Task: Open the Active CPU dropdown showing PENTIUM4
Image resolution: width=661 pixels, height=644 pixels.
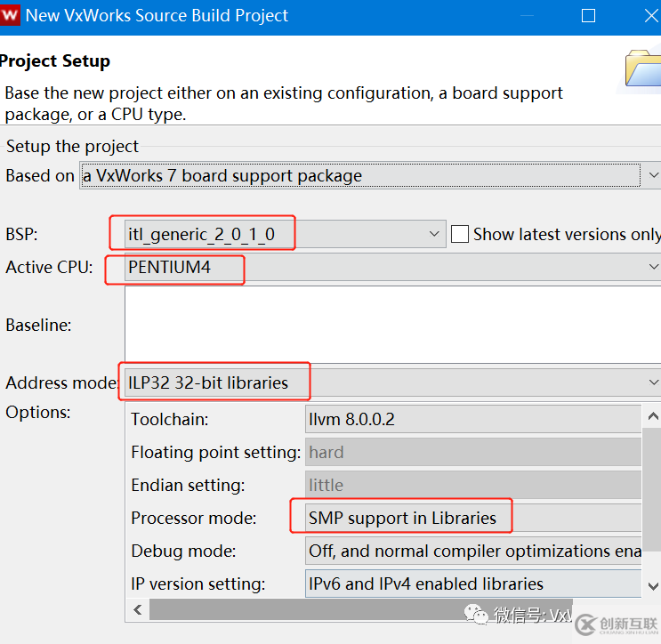Action: point(391,267)
